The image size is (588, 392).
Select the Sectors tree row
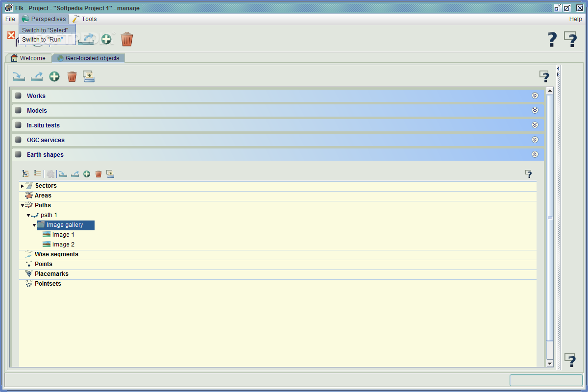pos(278,186)
